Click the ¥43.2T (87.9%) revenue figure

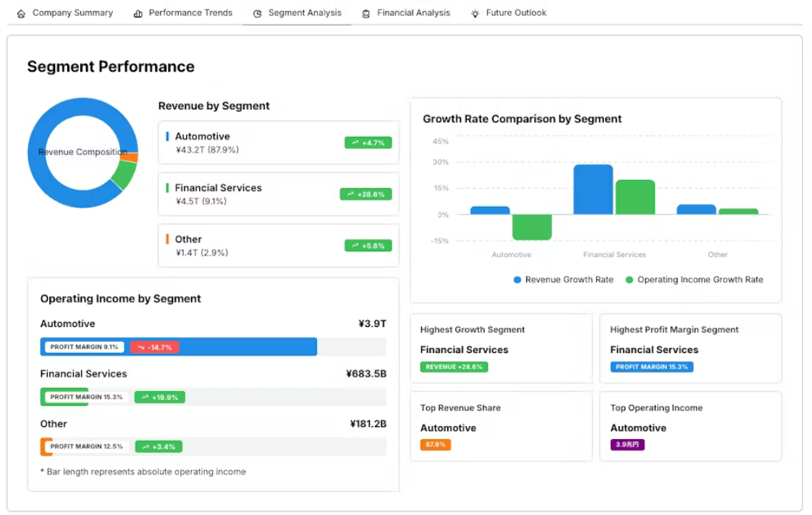tap(207, 150)
